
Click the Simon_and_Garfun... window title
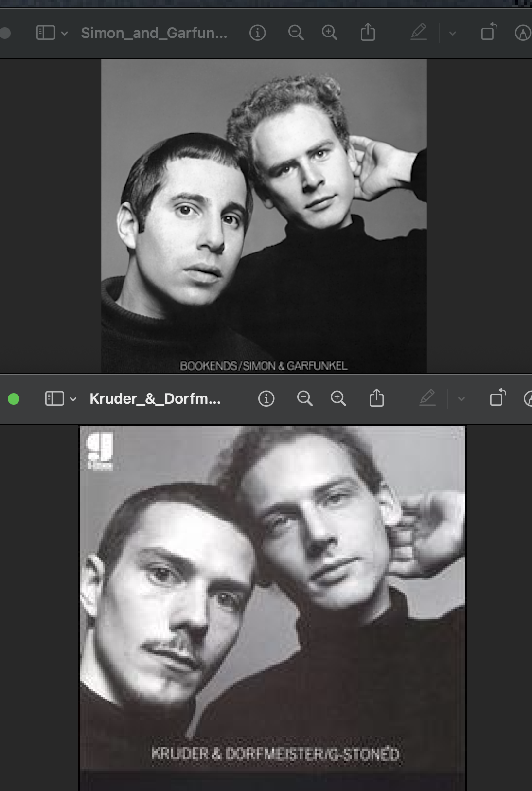tap(154, 33)
